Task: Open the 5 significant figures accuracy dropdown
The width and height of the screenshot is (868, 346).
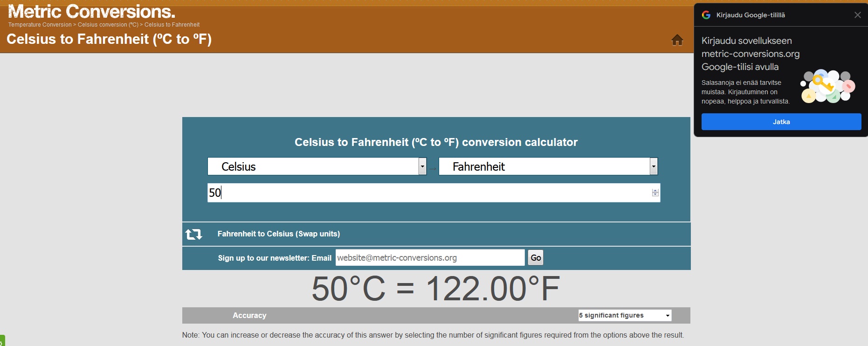Action: pos(625,315)
